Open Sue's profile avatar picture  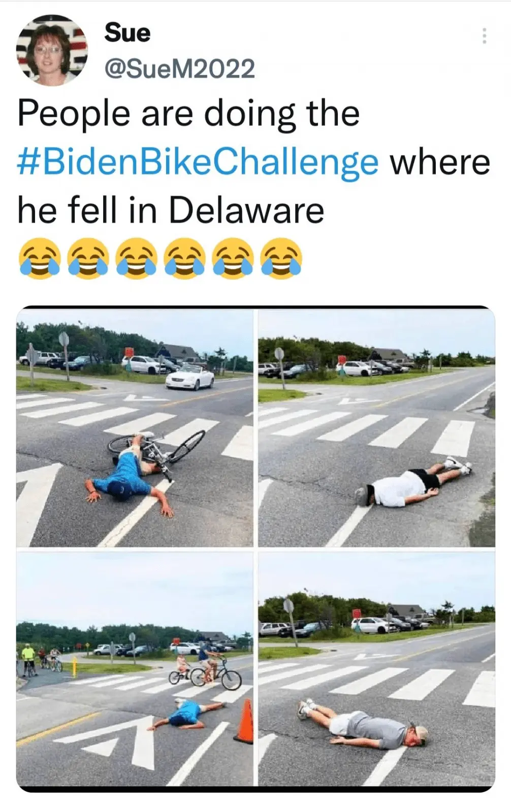pyautogui.click(x=52, y=50)
